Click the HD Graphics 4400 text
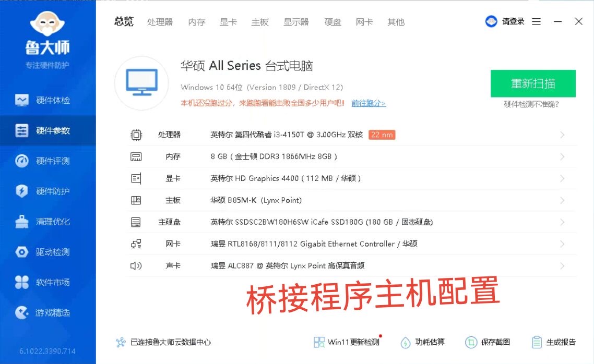The width and height of the screenshot is (594, 364). point(286,178)
